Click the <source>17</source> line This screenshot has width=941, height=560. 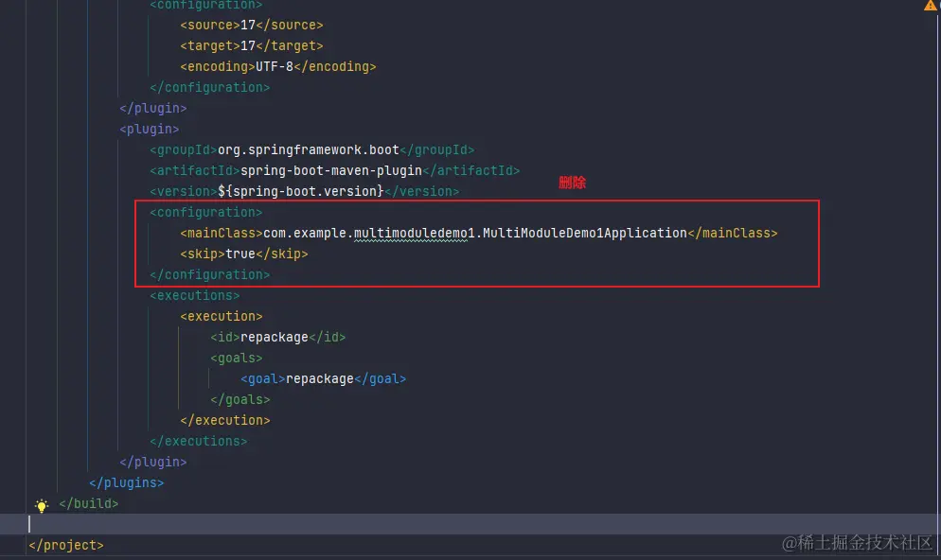(252, 26)
